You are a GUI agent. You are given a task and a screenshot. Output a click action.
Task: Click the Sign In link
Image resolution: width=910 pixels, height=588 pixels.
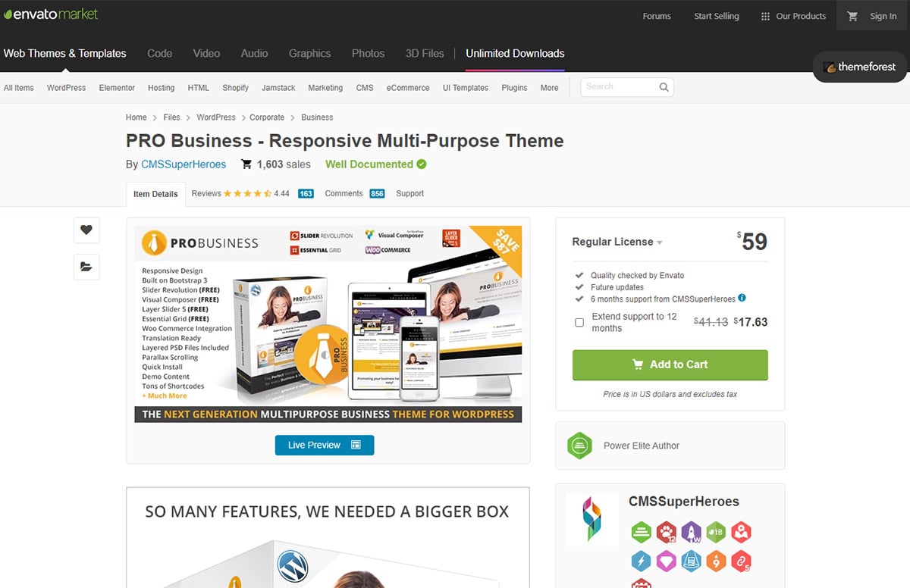[x=883, y=16]
